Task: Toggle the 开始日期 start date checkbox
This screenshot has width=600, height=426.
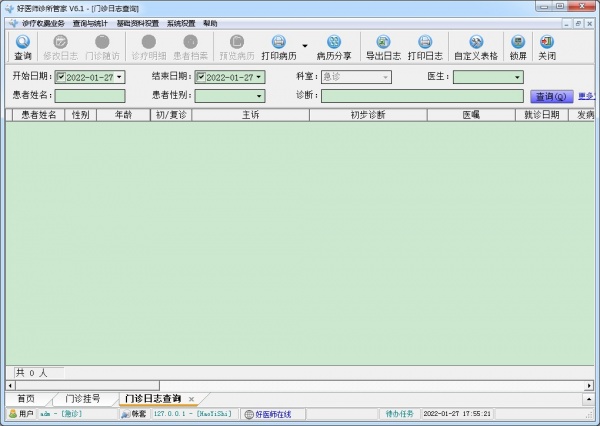Action: click(61, 77)
